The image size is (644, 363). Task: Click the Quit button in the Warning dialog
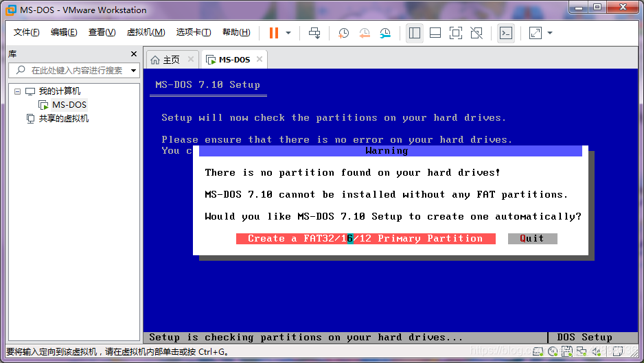[x=532, y=239]
